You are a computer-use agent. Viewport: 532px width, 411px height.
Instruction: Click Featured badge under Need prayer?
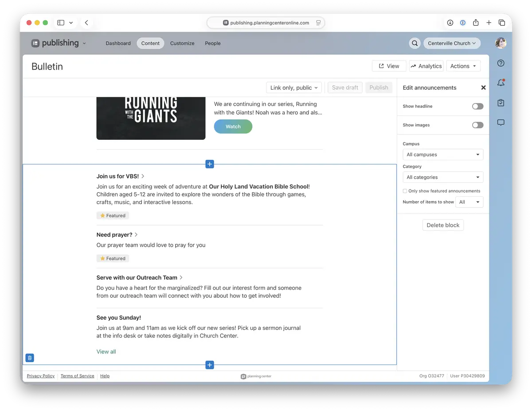[x=113, y=258]
